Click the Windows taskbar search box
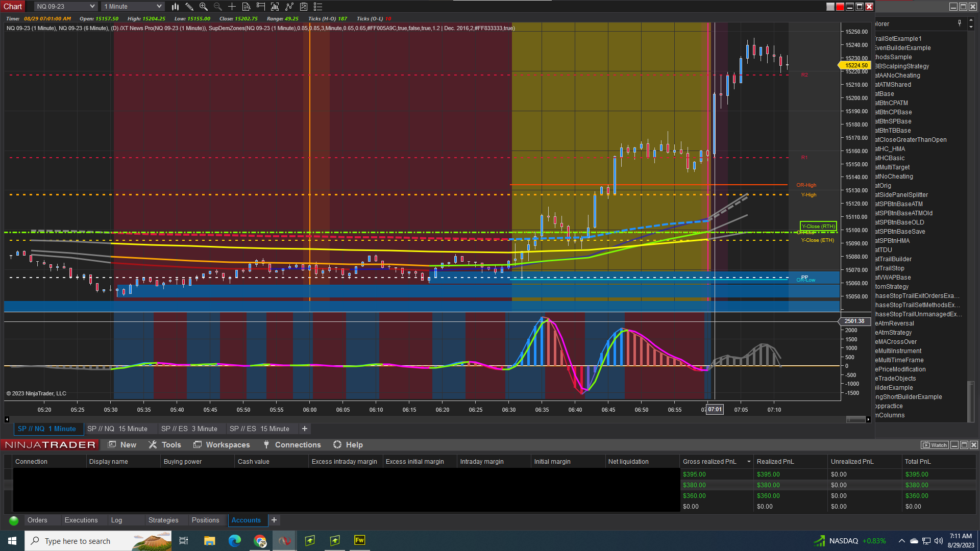Screen dimensions: 980x551 click(99, 541)
